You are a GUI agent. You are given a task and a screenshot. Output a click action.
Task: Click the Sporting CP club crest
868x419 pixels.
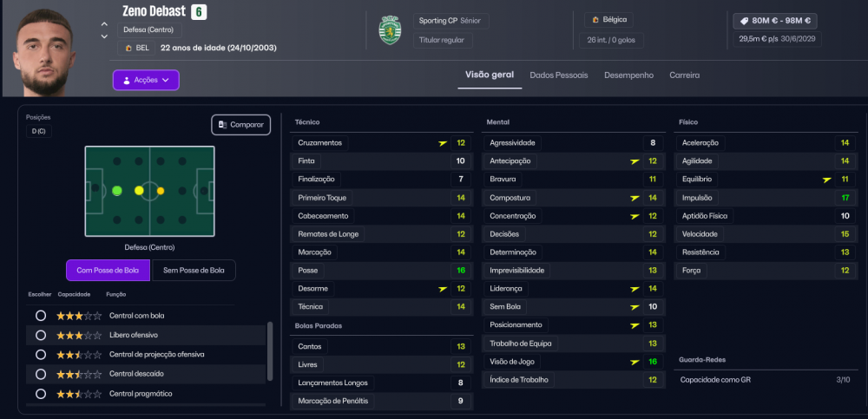point(390,30)
